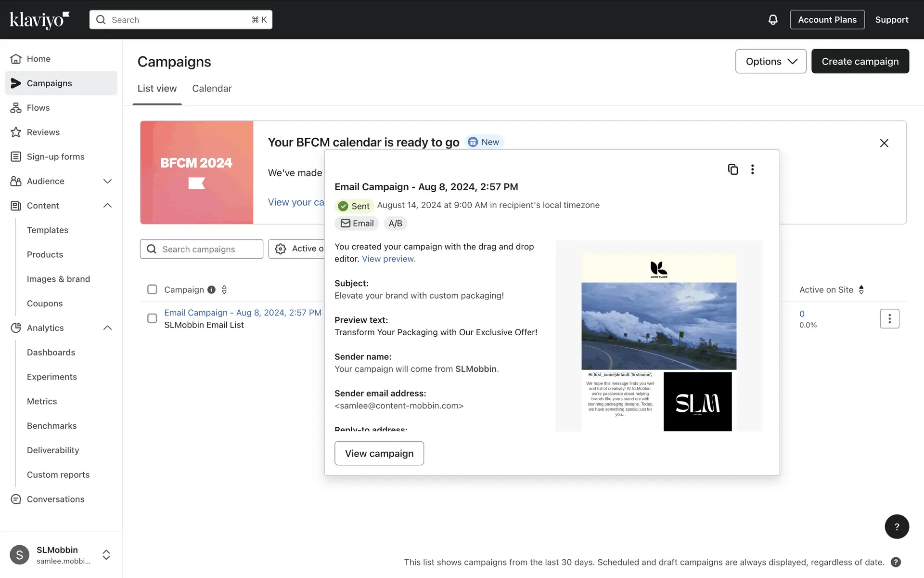
Task: Check the select-all campaigns checkbox
Action: point(152,289)
